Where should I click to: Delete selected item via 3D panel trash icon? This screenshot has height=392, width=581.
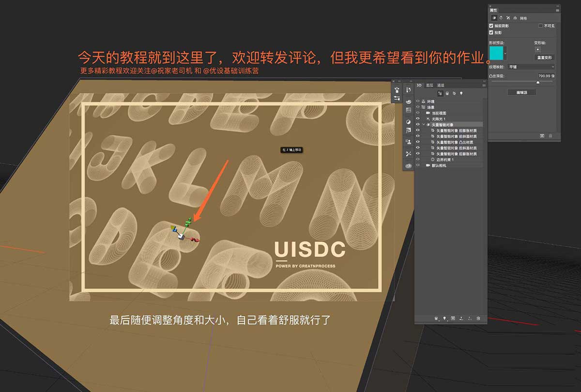(478, 318)
